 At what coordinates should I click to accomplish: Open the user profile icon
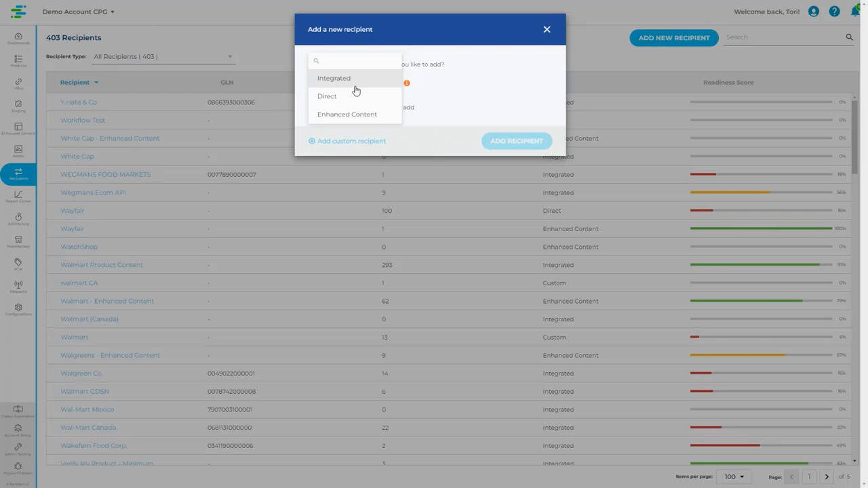tap(813, 12)
